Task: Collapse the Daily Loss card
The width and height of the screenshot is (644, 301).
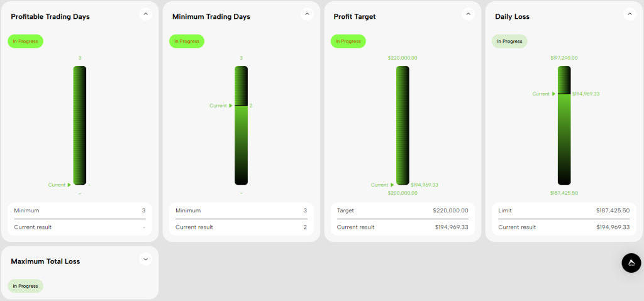Action: (630, 14)
